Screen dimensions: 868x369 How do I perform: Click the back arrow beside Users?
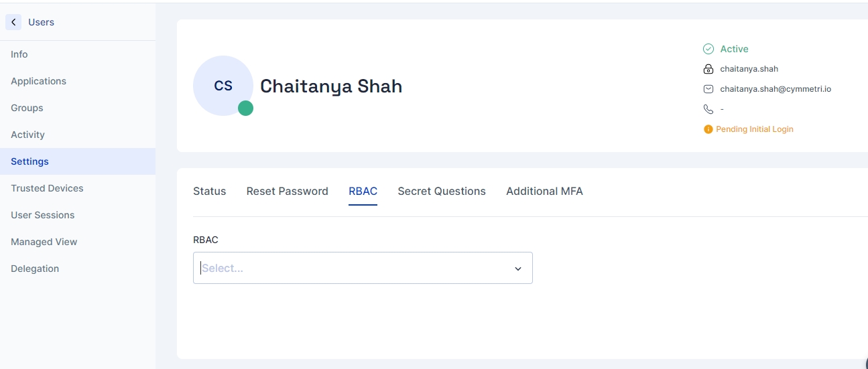(x=13, y=22)
